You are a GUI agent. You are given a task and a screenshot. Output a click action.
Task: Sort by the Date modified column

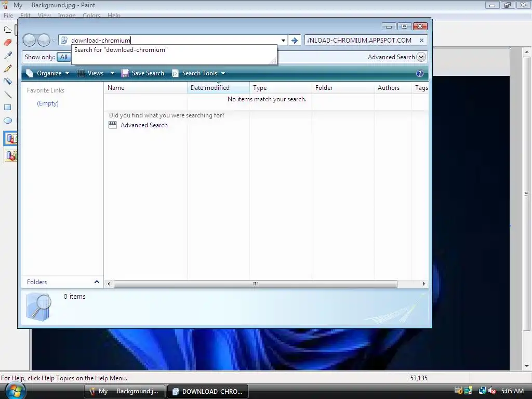(x=219, y=88)
